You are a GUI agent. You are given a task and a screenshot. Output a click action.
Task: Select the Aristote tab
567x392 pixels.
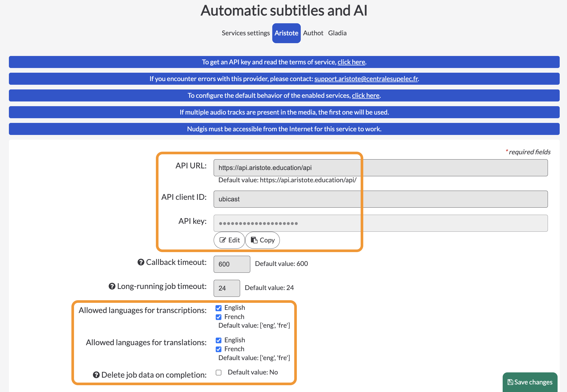286,33
